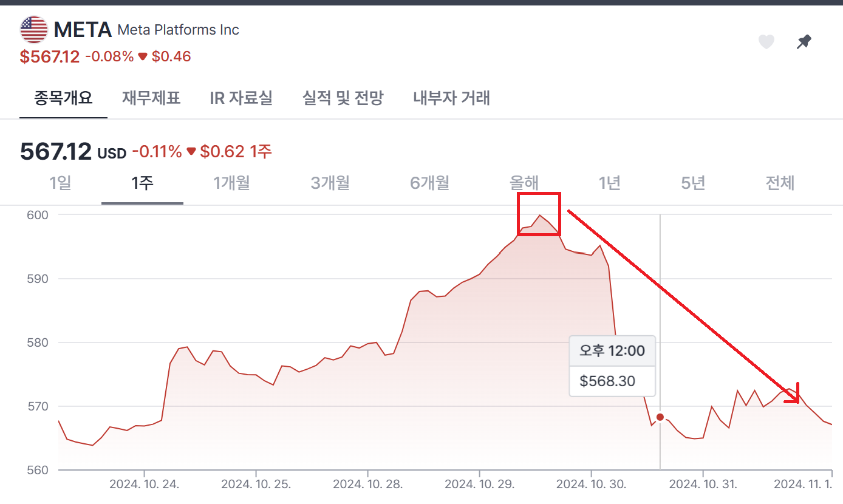Click the US flag beside META
Screen dimensions: 843x504
(33, 29)
